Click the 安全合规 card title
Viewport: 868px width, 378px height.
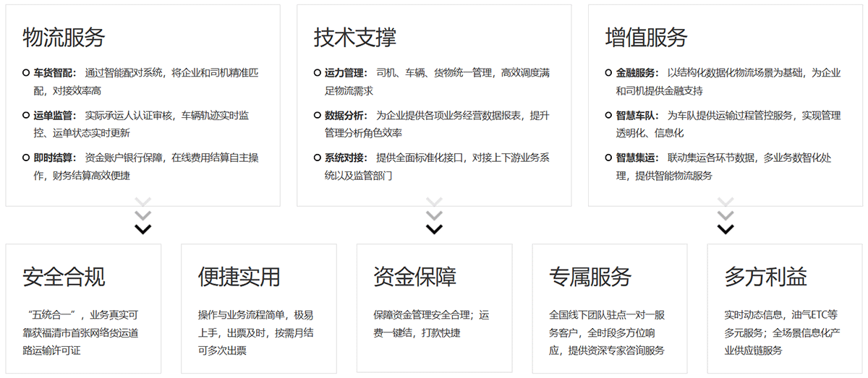pyautogui.click(x=64, y=276)
